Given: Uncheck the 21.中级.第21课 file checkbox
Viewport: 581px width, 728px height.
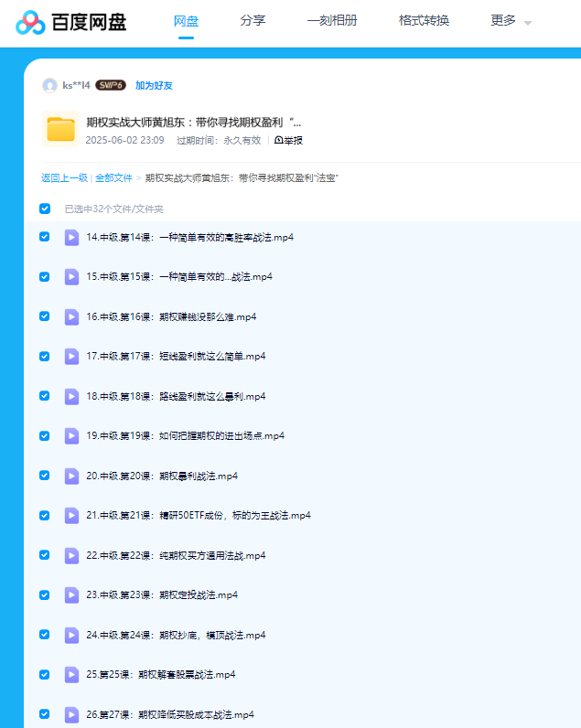Looking at the screenshot, I should click(45, 515).
